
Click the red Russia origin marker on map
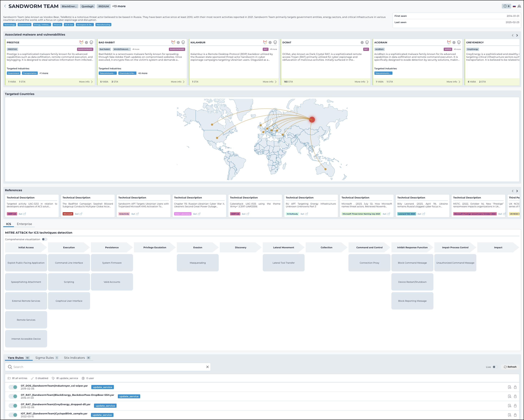(312, 119)
